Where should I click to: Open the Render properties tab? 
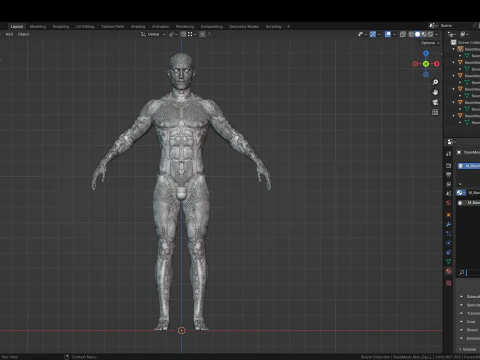coord(449,166)
